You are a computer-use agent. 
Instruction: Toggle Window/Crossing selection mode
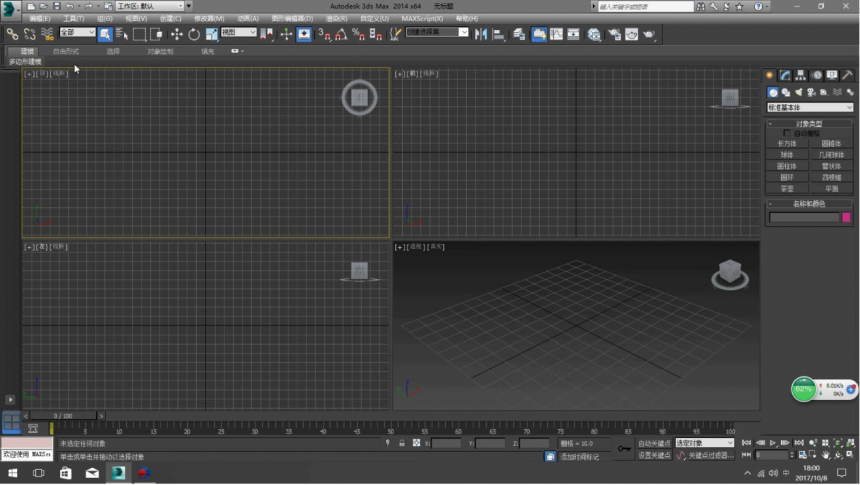click(156, 34)
